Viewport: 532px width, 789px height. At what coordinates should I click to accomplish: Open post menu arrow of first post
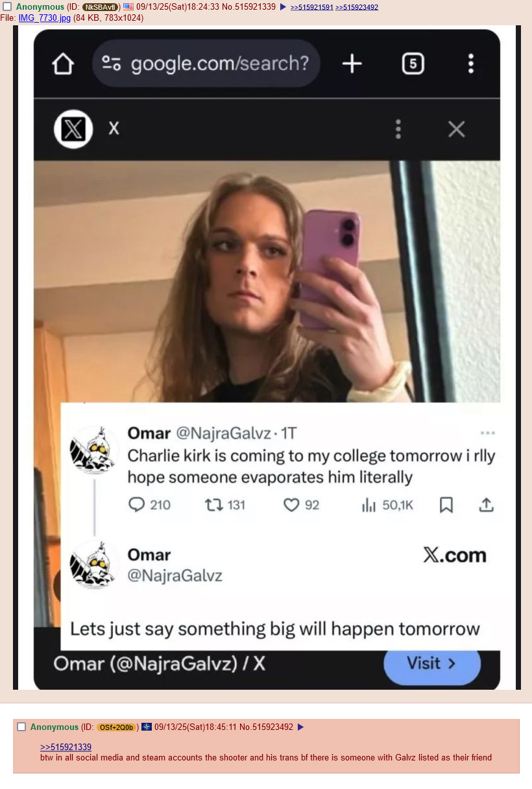click(x=282, y=7)
